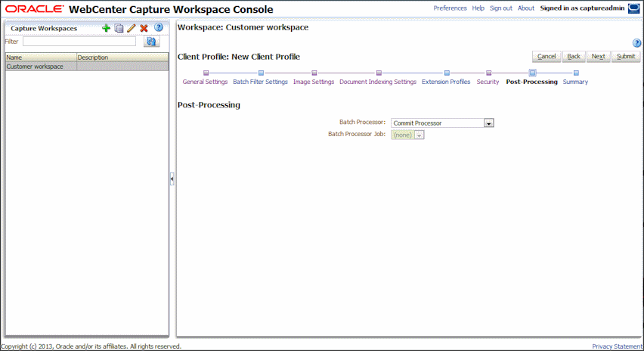Submit the client profile
The width and height of the screenshot is (644, 351).
tap(626, 56)
